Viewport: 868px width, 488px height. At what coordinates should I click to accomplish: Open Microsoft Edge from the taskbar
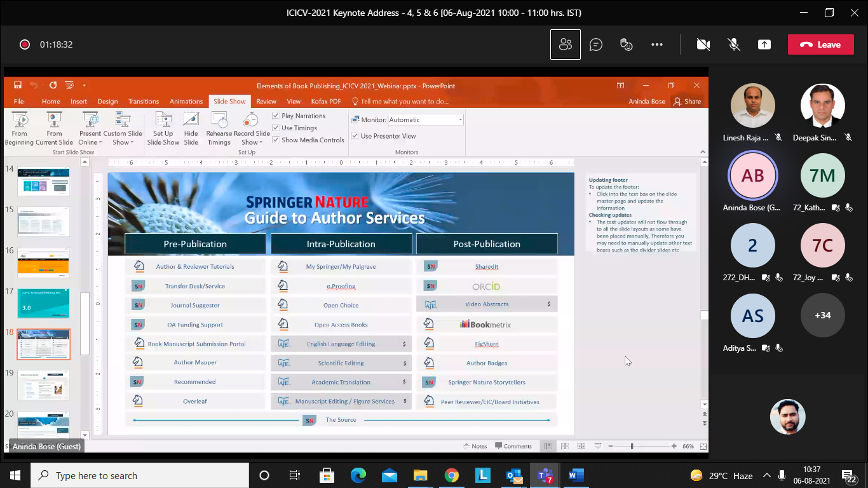coord(358,475)
